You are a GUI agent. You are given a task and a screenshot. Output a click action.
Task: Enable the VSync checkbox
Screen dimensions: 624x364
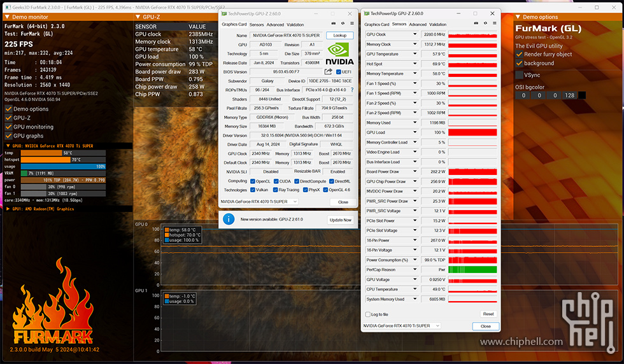519,75
